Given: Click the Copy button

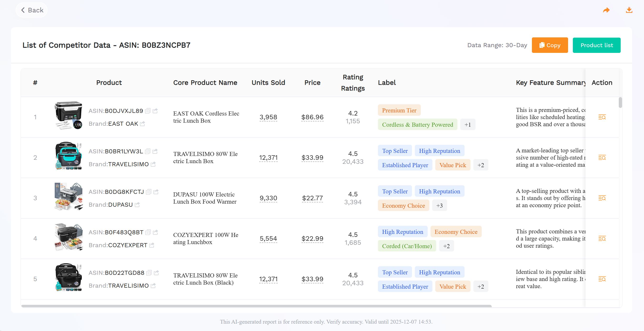Looking at the screenshot, I should point(550,45).
